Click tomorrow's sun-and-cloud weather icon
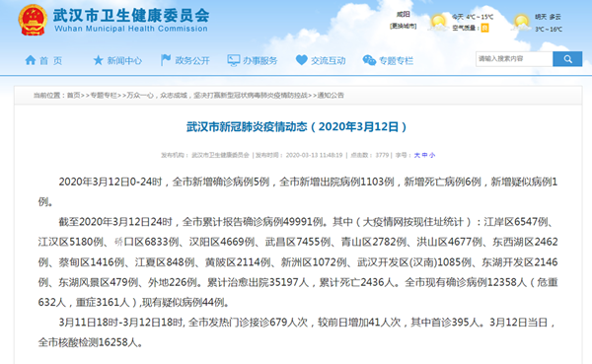This screenshot has width=592, height=364. pos(521,22)
